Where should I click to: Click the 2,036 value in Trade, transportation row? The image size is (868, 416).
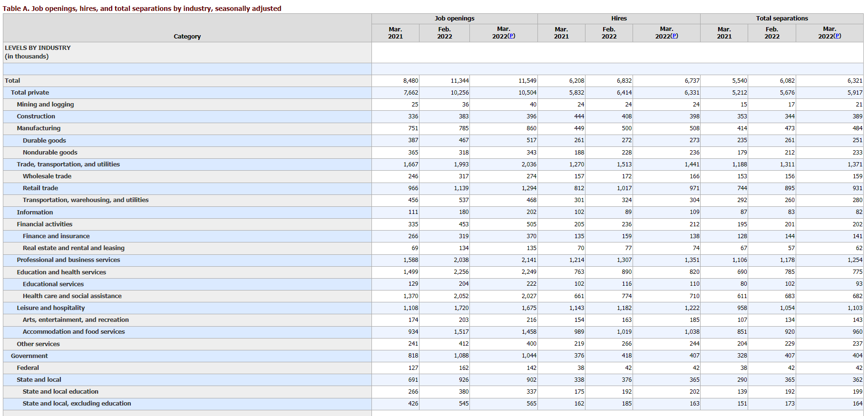tap(529, 164)
